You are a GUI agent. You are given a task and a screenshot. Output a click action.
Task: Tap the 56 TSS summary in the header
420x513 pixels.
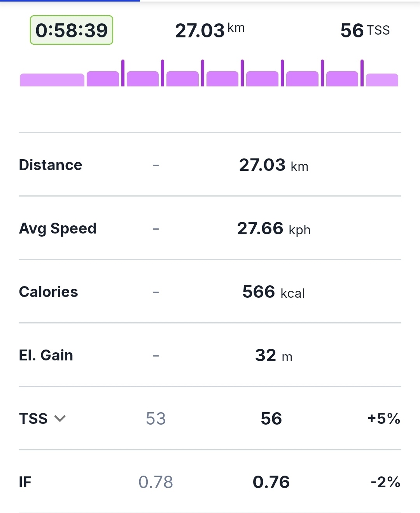364,30
